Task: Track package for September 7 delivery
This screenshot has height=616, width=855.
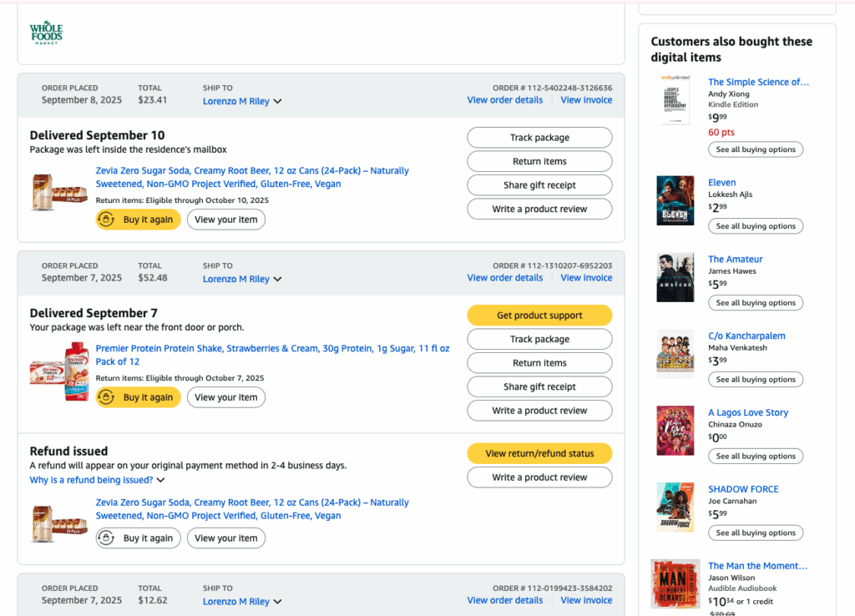Action: 539,339
